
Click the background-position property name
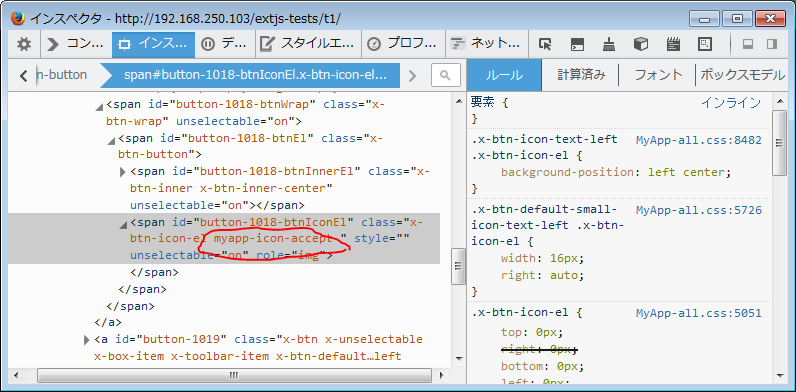click(567, 172)
